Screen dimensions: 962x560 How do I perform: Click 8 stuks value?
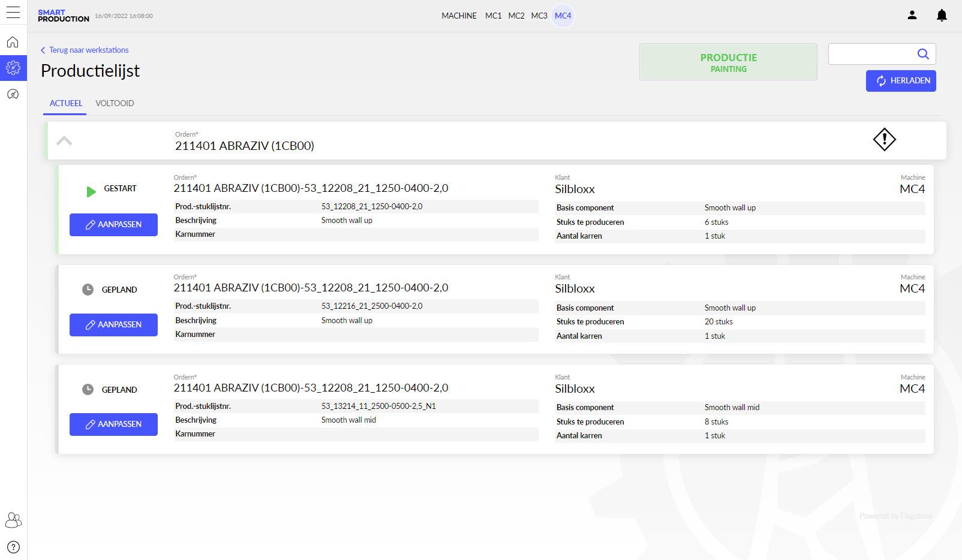(717, 421)
